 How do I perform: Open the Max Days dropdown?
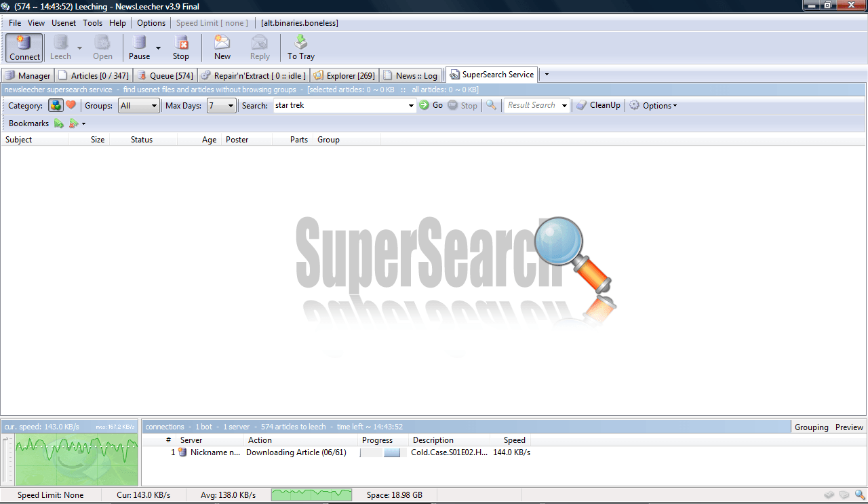tap(222, 105)
